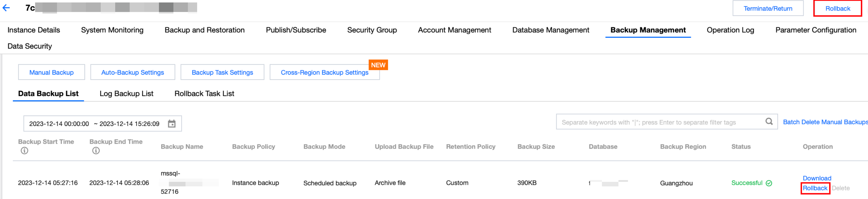This screenshot has height=199, width=868.
Task: Click the Terminate/Return button
Action: point(768,8)
